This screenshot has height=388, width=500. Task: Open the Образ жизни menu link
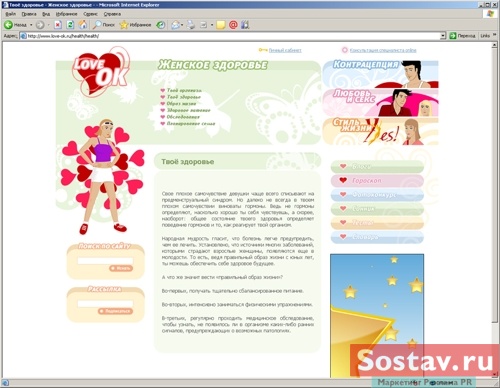tap(181, 104)
